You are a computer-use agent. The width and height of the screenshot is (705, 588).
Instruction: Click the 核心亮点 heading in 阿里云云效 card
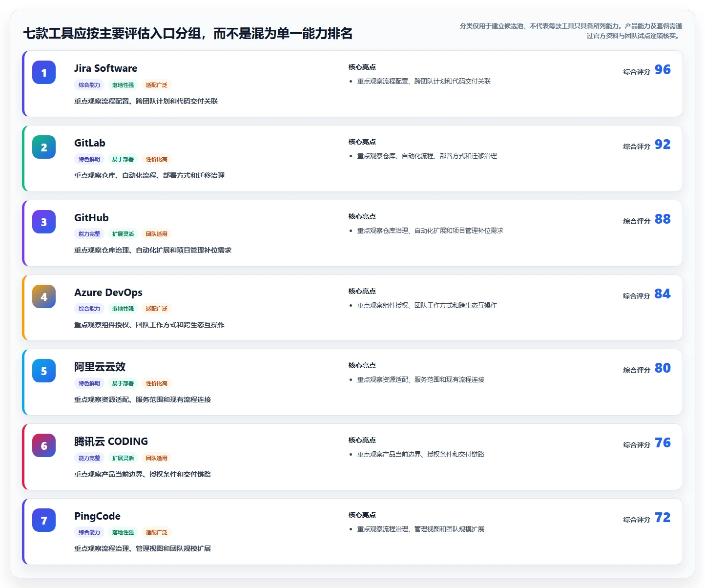click(x=362, y=365)
